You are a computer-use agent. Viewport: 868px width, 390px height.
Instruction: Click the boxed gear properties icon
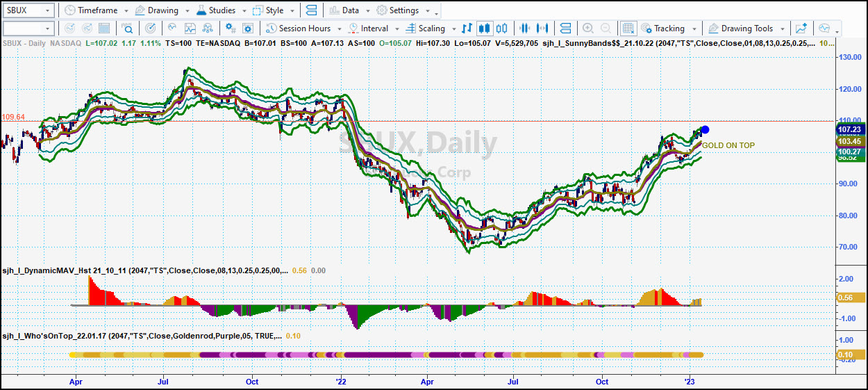tap(248, 29)
